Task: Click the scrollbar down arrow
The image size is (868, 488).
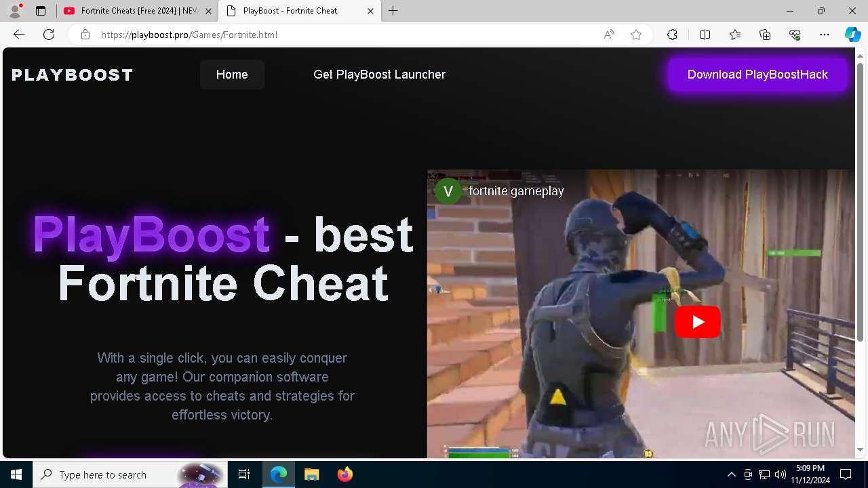Action: click(x=860, y=449)
